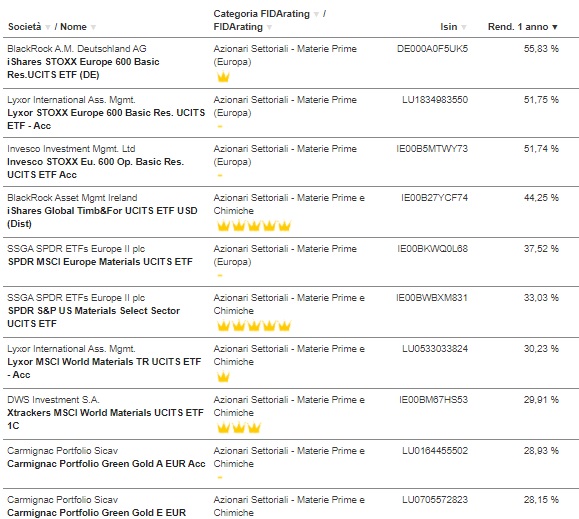579x519 pixels.
Task: Sort by Nome column arrow
Action: (93, 27)
